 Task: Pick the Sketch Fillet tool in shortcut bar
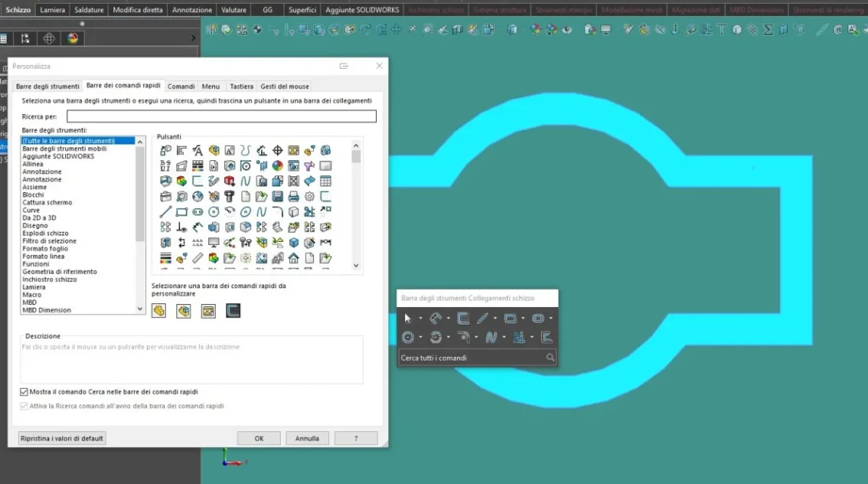(464, 337)
